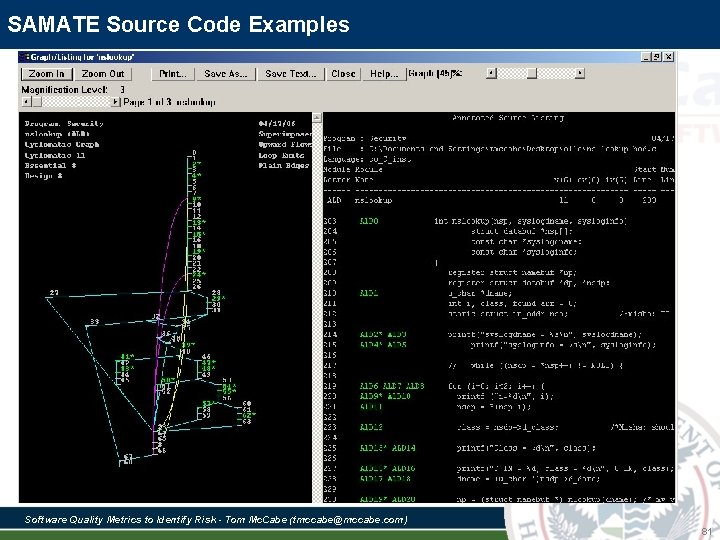This screenshot has height=540, width=720.
Task: Click the Graph percent slider thumb
Action: coord(532,73)
